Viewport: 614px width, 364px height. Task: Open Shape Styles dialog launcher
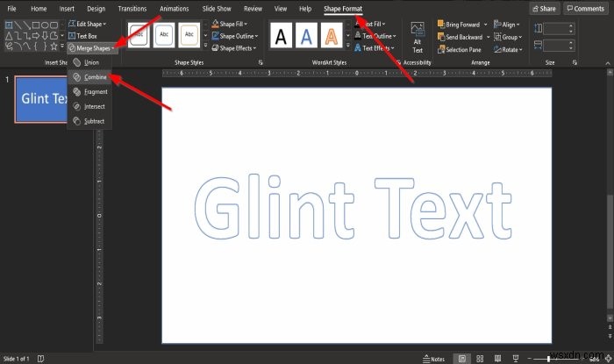click(x=261, y=62)
